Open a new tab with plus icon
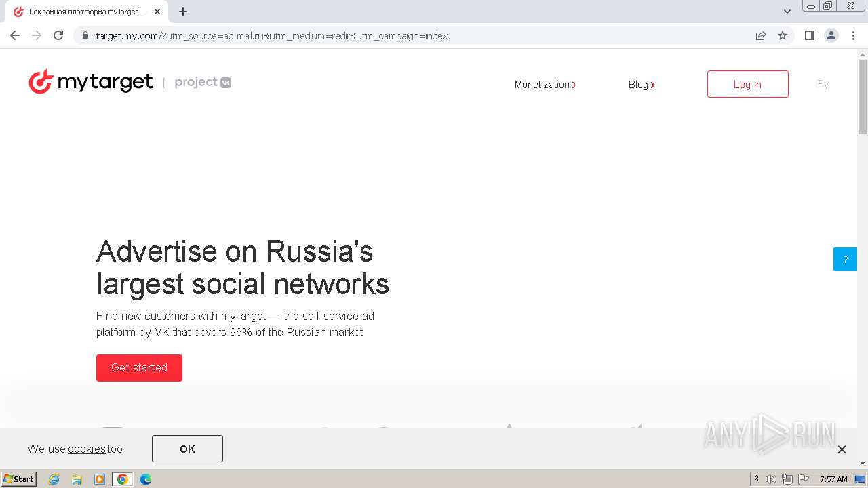This screenshot has width=868, height=488. (183, 12)
